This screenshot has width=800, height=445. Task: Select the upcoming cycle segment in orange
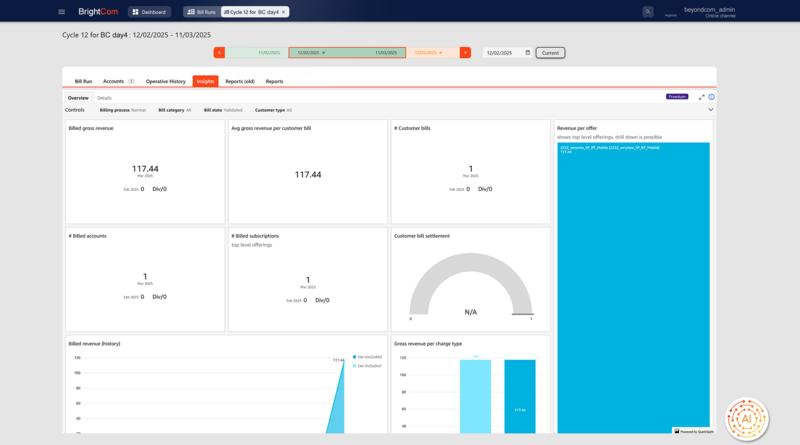432,53
